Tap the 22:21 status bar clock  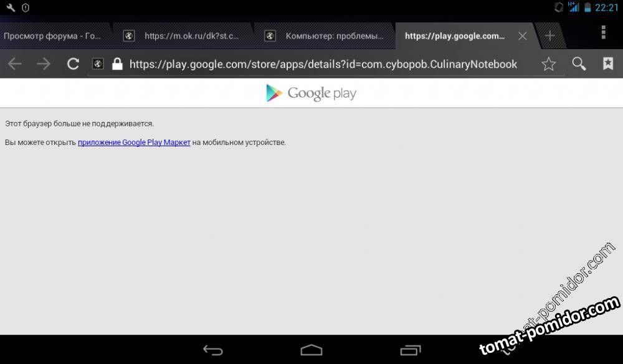606,8
